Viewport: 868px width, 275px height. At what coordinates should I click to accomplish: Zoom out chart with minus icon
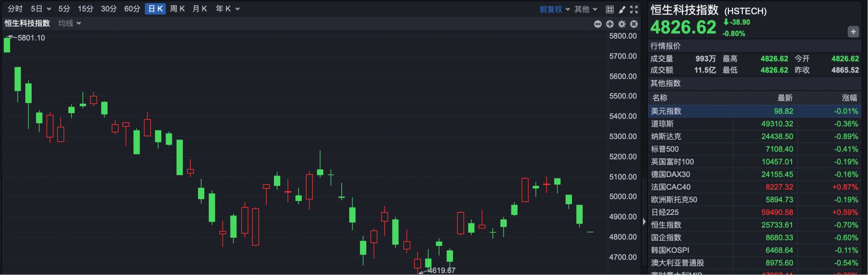tap(598, 24)
